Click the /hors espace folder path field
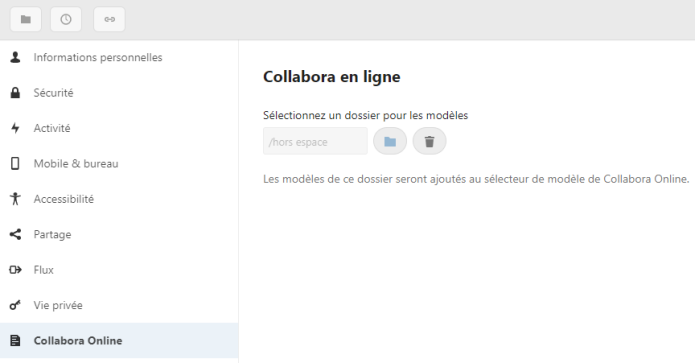The image size is (695, 363). [315, 141]
